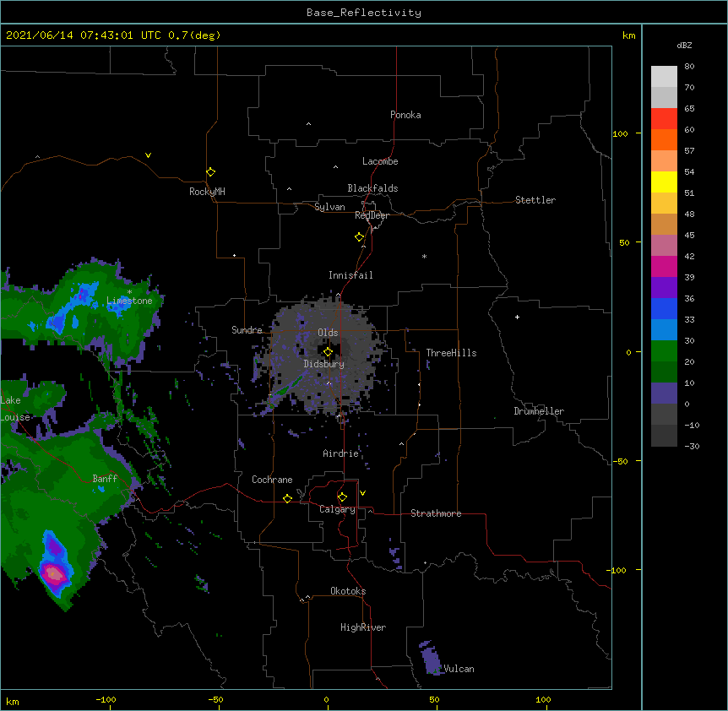Click the 54 dBZ yellow color swatch

(664, 182)
